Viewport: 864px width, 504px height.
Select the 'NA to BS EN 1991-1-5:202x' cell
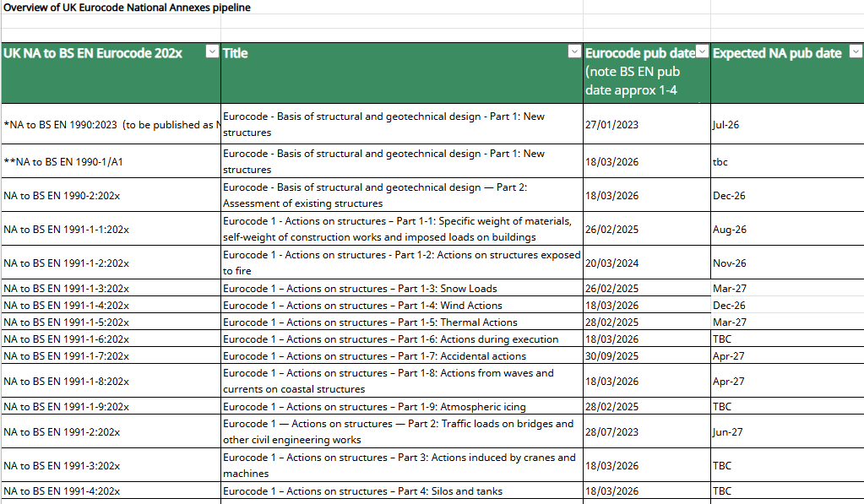tap(111, 322)
